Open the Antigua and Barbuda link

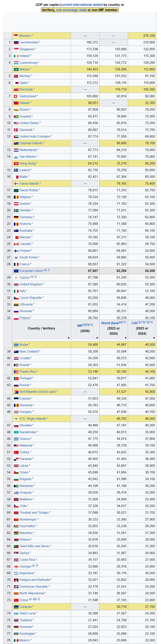[35, 580]
